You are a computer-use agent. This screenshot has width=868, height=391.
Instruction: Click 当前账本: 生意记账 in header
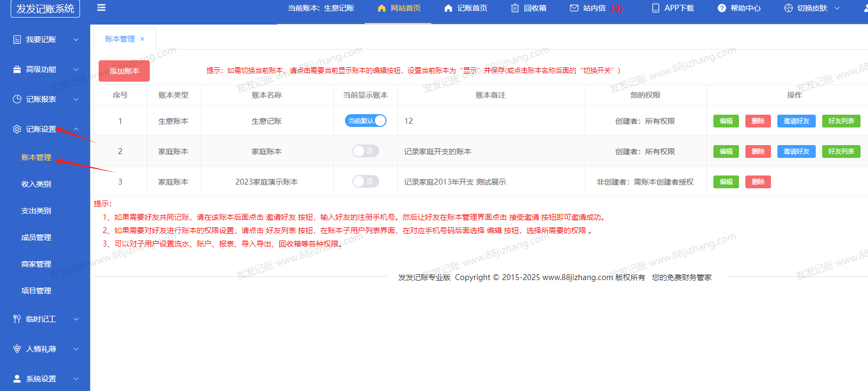point(321,8)
